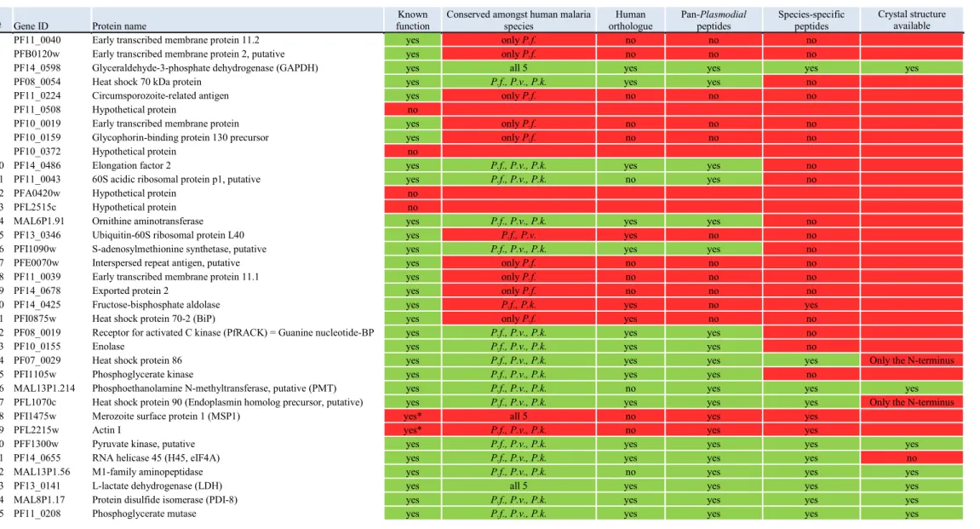Click the 'all 5' cell in the MSP1 row

point(519,416)
